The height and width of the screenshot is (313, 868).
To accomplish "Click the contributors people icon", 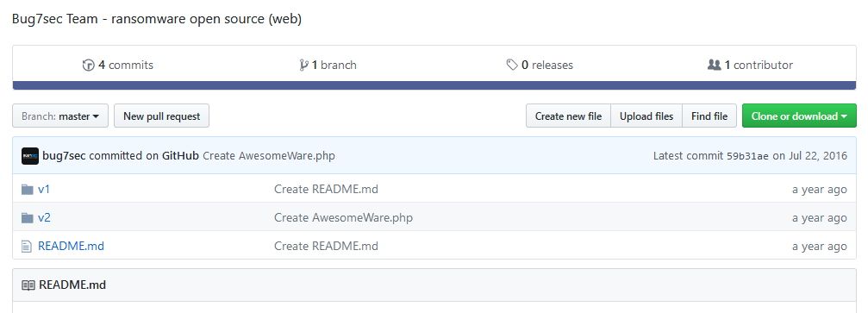I will (x=714, y=65).
